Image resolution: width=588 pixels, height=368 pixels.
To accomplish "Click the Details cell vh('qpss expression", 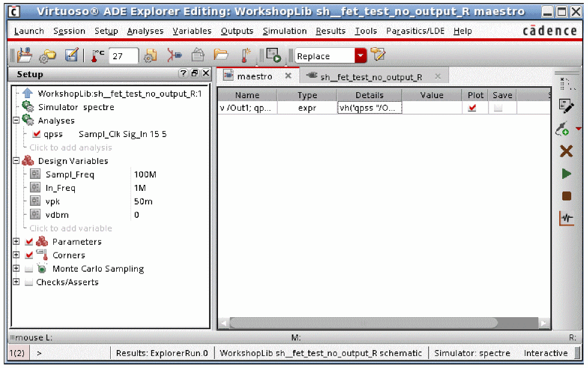I will pyautogui.click(x=369, y=108).
